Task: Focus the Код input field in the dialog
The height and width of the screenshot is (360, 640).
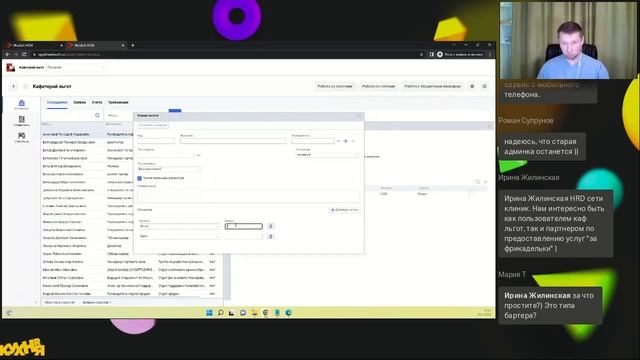Action: [156, 141]
